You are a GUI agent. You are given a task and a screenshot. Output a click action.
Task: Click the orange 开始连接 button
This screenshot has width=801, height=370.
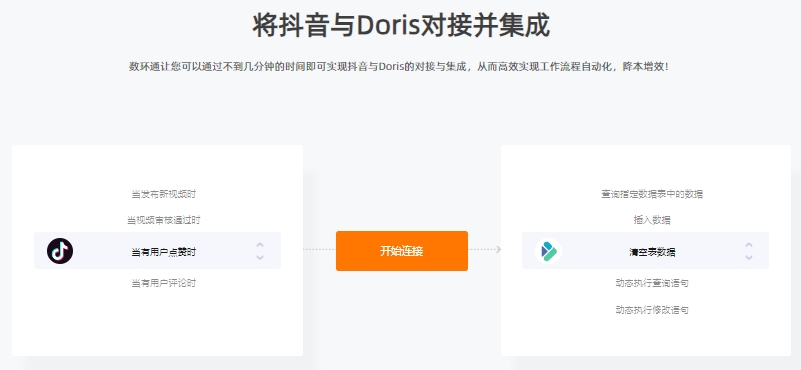pos(402,251)
